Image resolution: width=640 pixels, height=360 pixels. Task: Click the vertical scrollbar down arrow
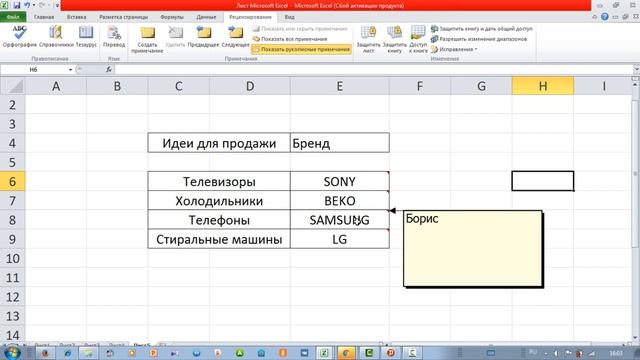636,338
